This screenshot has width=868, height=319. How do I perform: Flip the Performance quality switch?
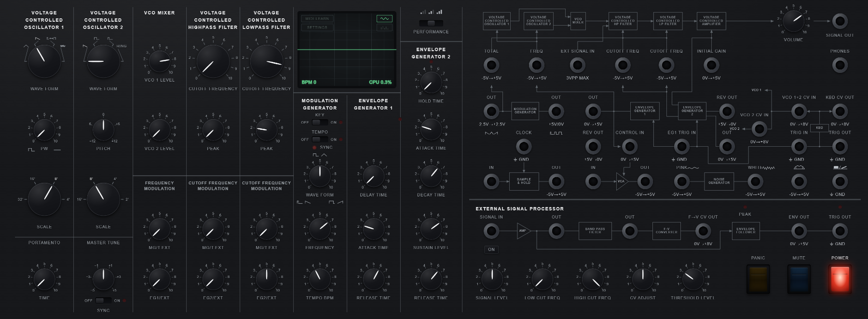pyautogui.click(x=431, y=23)
